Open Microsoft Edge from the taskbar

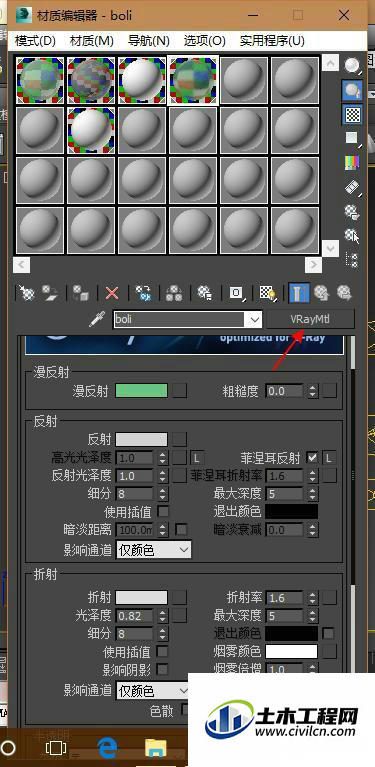(x=107, y=748)
